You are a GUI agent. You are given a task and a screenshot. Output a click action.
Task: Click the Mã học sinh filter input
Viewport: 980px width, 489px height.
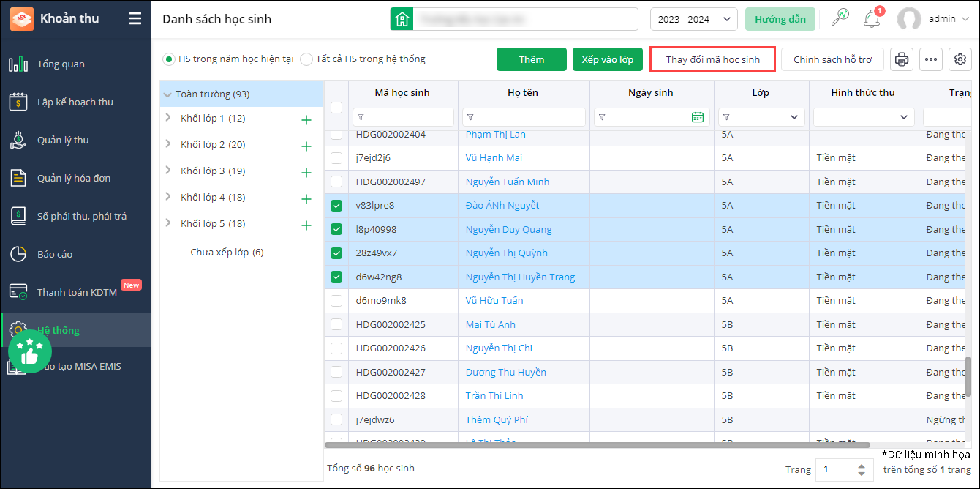408,117
